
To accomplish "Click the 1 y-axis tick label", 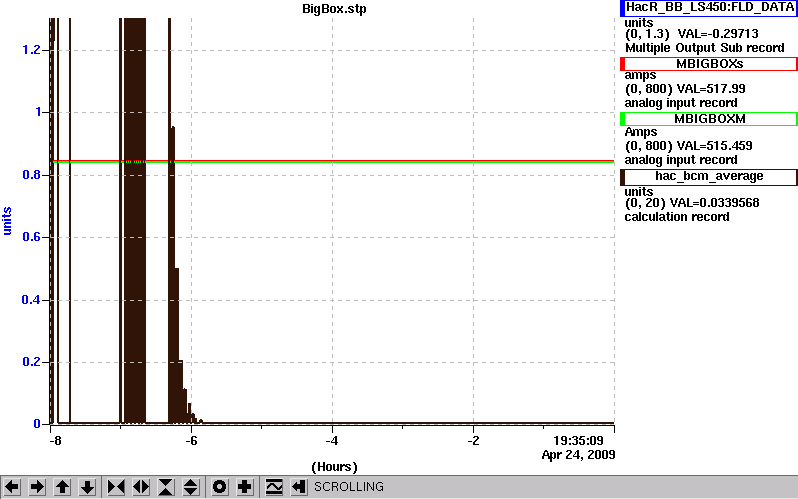I will click(38, 112).
